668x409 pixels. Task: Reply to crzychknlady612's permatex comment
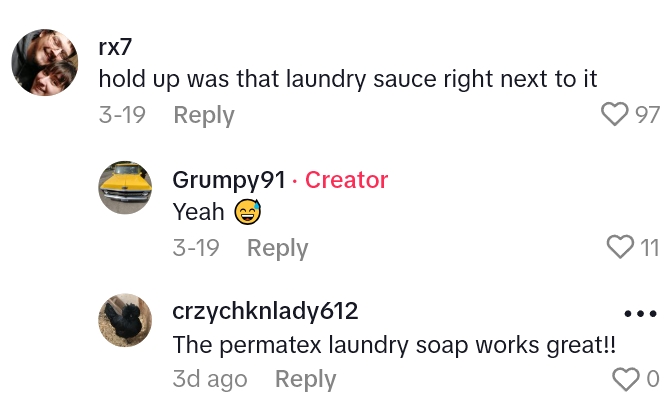(x=305, y=379)
